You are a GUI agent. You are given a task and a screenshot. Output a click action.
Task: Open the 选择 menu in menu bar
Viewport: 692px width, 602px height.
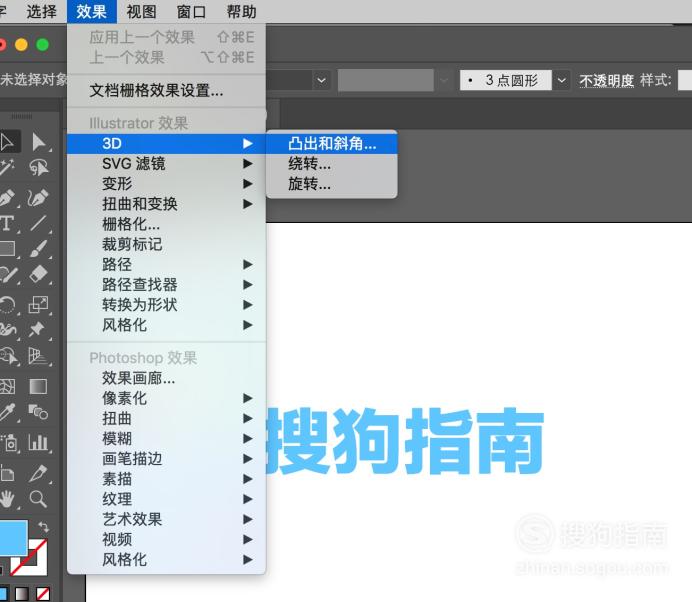point(41,11)
